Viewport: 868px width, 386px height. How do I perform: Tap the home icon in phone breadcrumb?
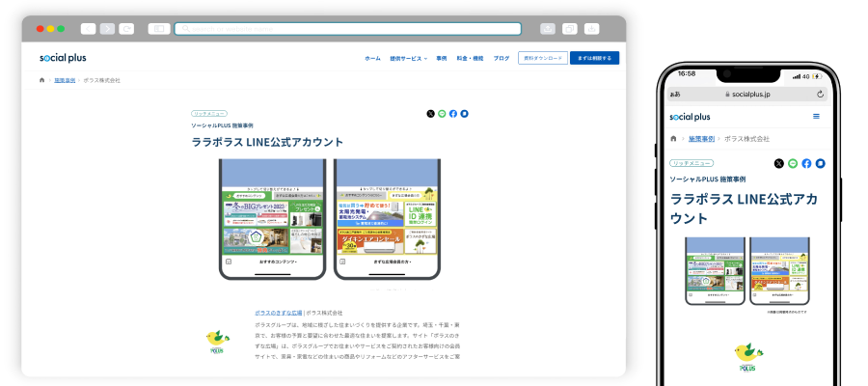coord(673,138)
